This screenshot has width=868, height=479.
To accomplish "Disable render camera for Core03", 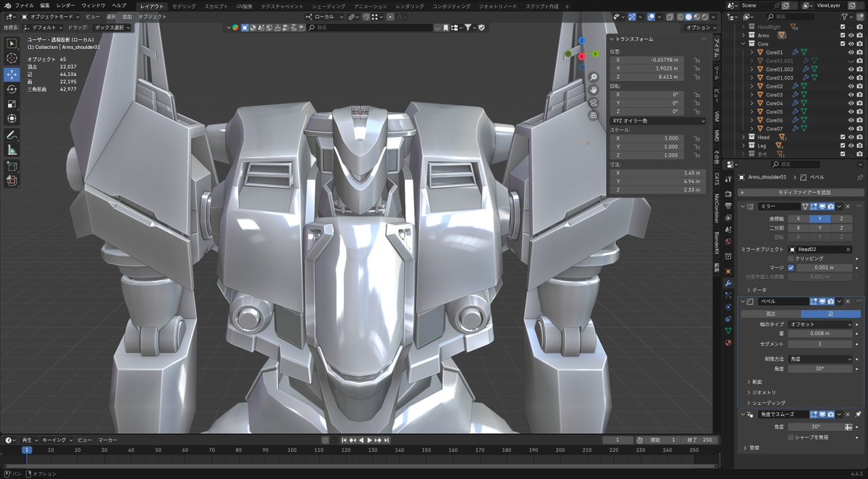I will pos(859,95).
